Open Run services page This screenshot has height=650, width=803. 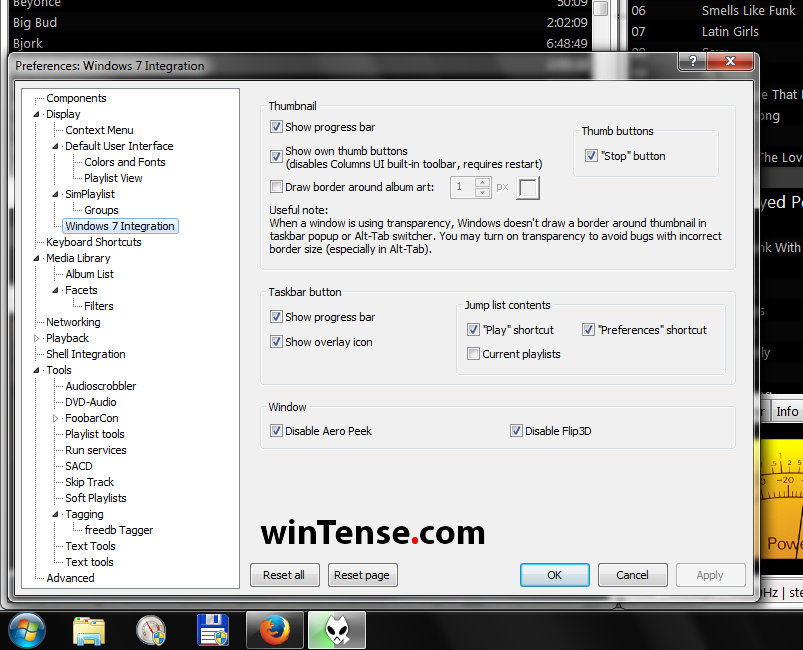click(96, 450)
